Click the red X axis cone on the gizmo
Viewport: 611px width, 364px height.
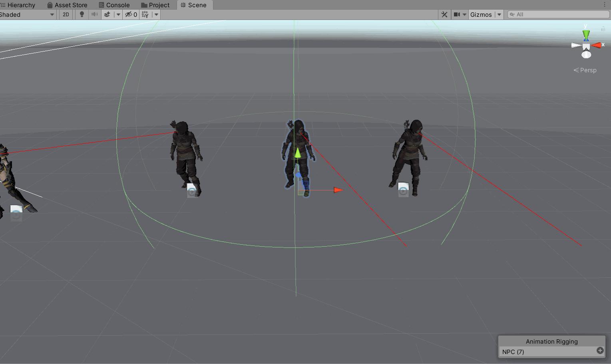pyautogui.click(x=596, y=45)
